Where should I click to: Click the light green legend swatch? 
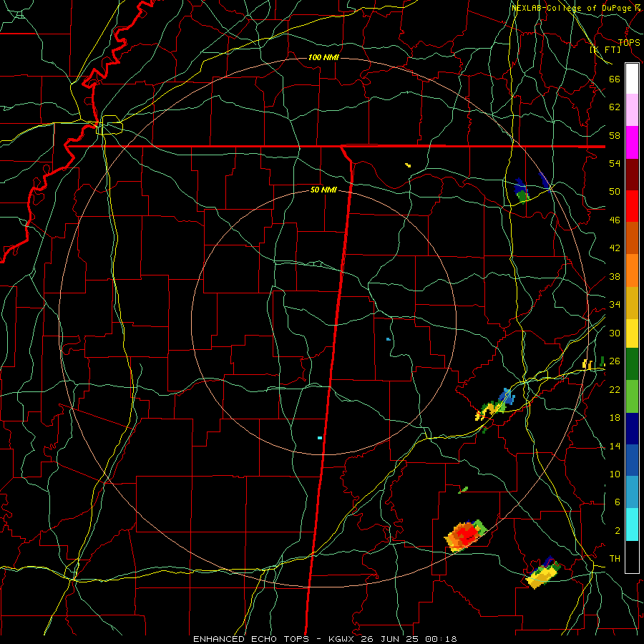[x=632, y=396]
